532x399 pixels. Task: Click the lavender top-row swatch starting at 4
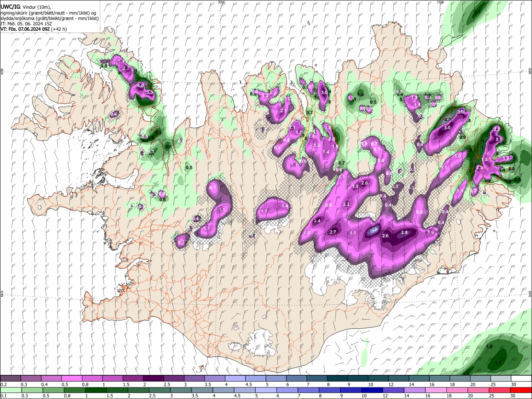[x=235, y=379]
